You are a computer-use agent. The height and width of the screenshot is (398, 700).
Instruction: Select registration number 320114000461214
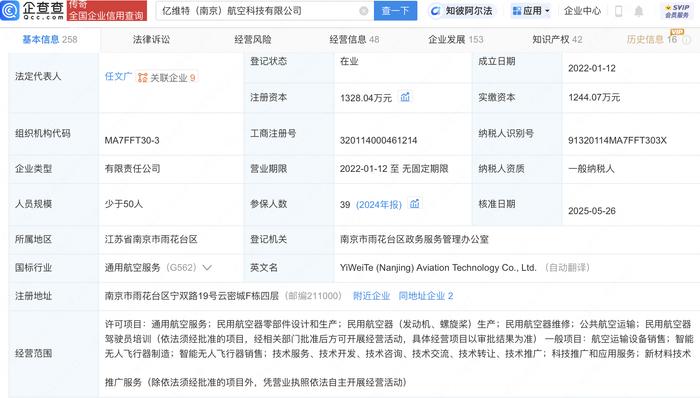[x=379, y=141]
